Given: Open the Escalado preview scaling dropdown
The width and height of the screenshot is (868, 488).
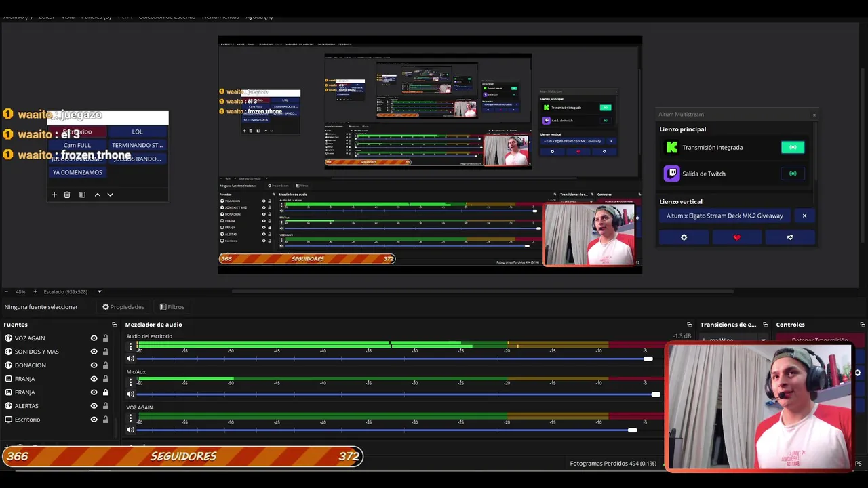Looking at the screenshot, I should pyautogui.click(x=100, y=291).
